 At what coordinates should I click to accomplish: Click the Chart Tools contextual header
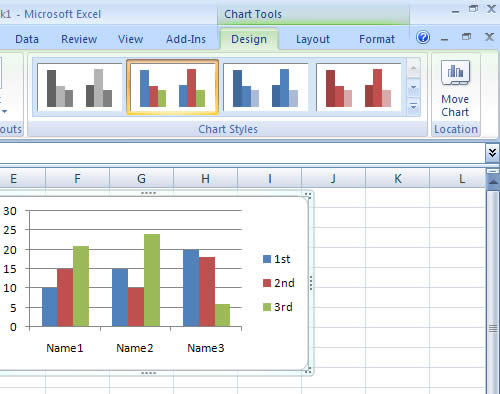pos(253,14)
